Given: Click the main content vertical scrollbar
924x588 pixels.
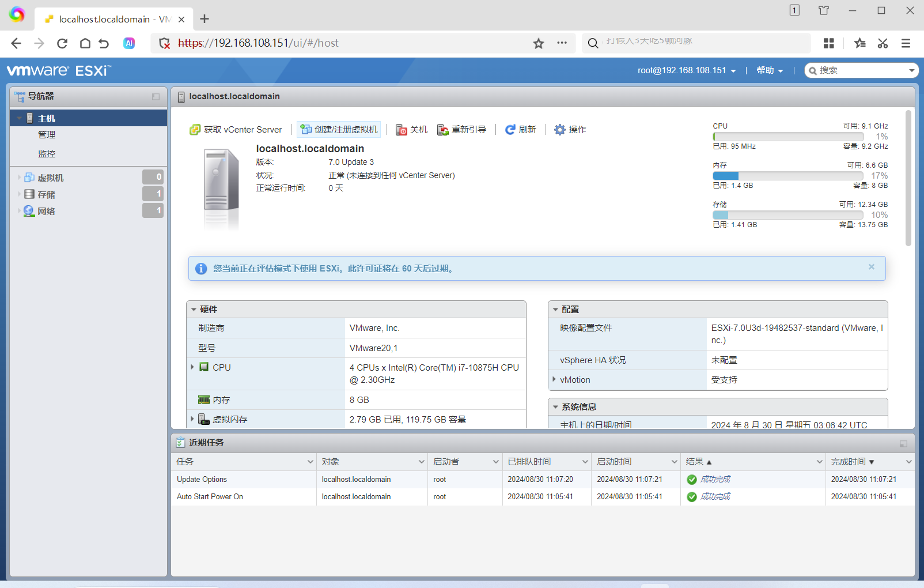Looking at the screenshot, I should coord(908,178).
